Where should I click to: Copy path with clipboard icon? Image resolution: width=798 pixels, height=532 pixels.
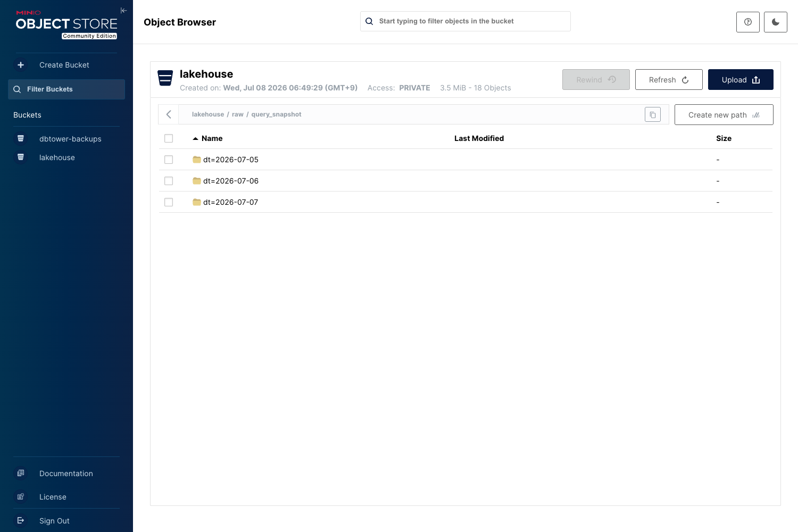click(x=653, y=114)
